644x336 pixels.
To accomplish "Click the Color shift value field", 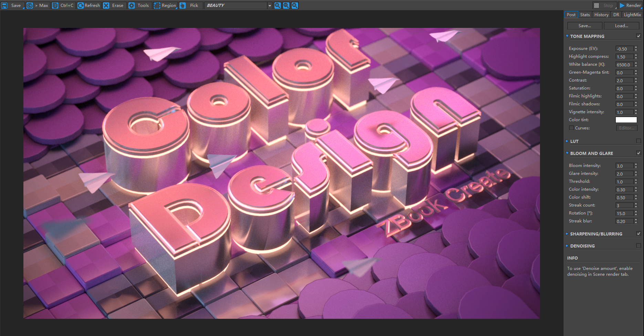I will point(624,198).
